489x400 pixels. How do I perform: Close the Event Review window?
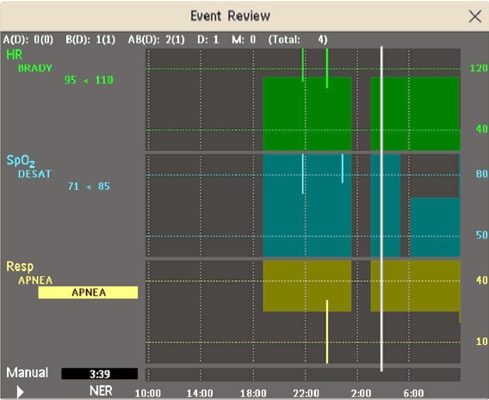(x=475, y=16)
